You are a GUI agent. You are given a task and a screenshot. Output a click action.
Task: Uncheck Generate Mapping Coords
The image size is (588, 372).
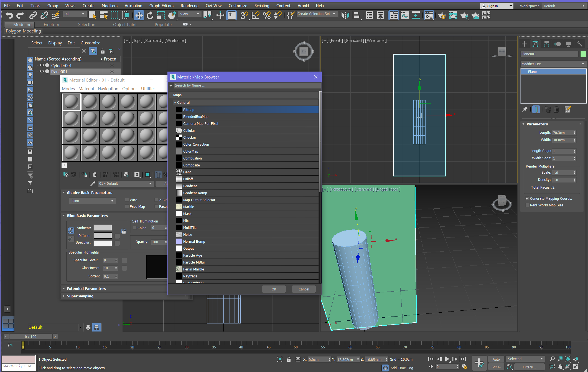pos(527,198)
